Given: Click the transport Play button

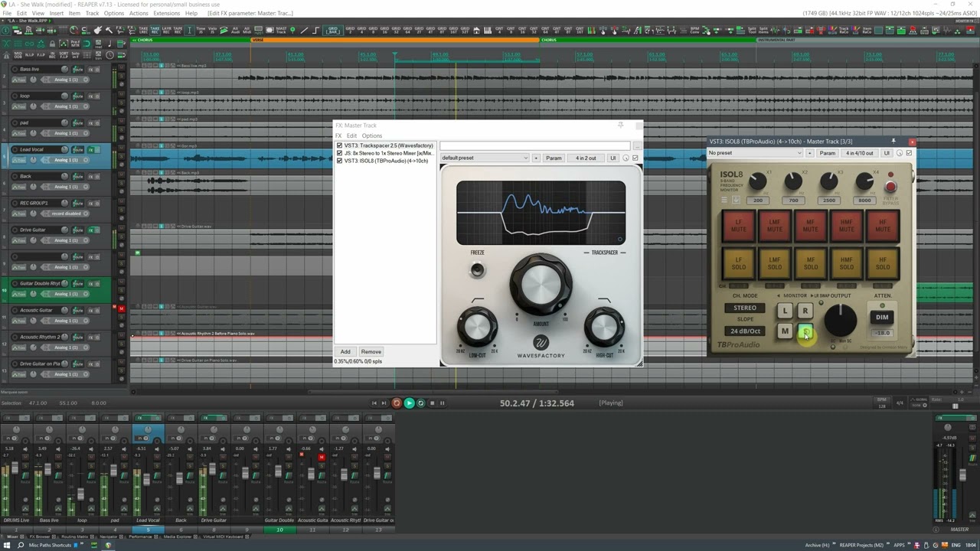Looking at the screenshot, I should click(409, 403).
